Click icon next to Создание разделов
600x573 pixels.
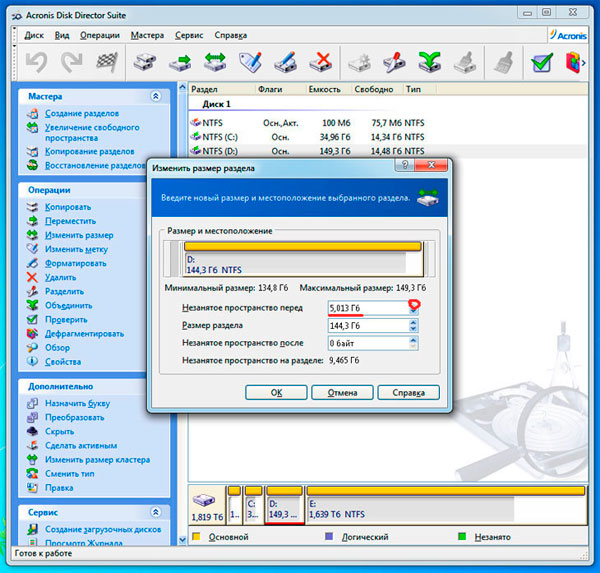click(x=33, y=113)
